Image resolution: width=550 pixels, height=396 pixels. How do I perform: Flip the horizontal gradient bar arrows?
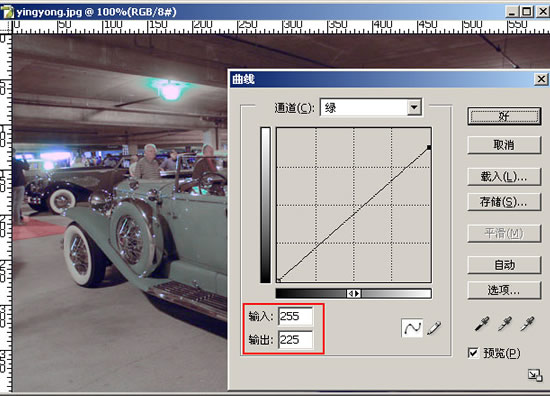point(354,294)
